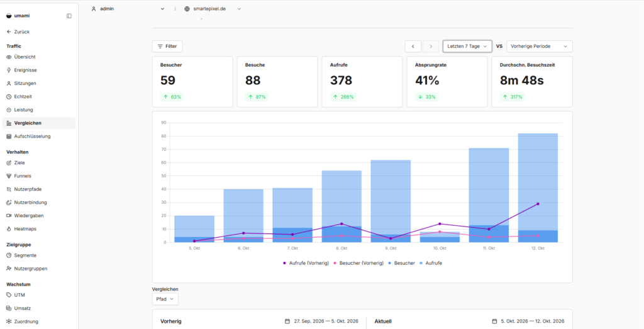Open the Funnels page

pyautogui.click(x=39, y=176)
